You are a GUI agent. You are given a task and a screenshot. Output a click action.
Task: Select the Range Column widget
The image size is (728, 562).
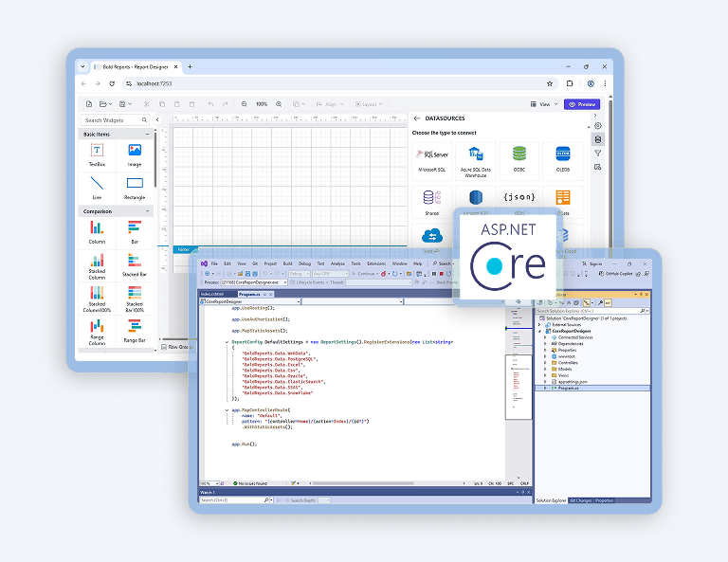coord(97,333)
